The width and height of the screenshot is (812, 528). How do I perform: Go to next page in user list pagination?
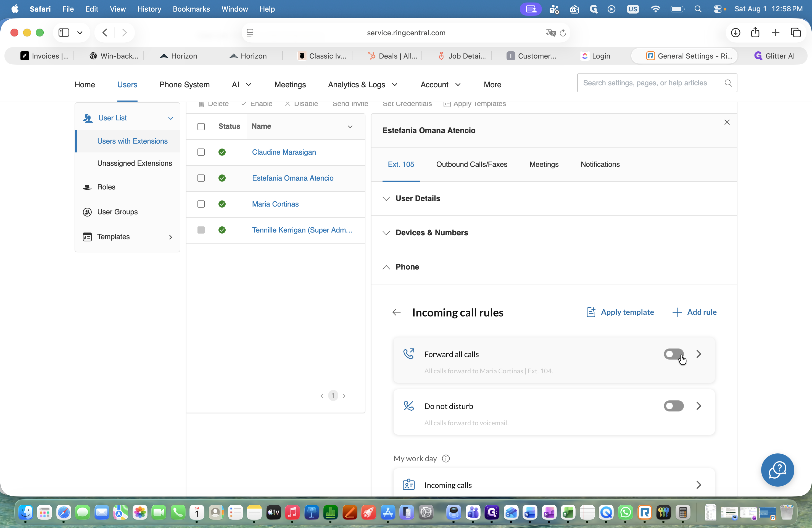[x=344, y=396]
